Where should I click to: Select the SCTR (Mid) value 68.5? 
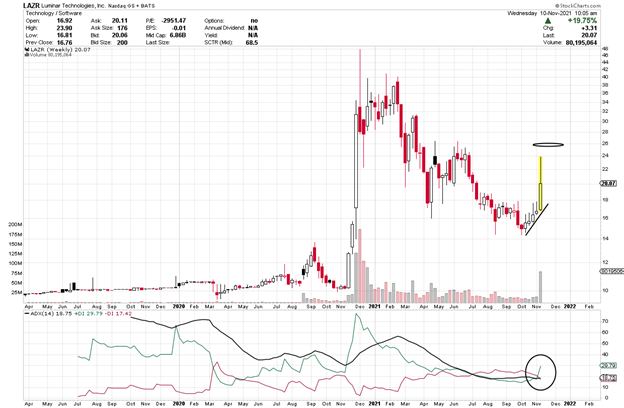click(x=252, y=42)
